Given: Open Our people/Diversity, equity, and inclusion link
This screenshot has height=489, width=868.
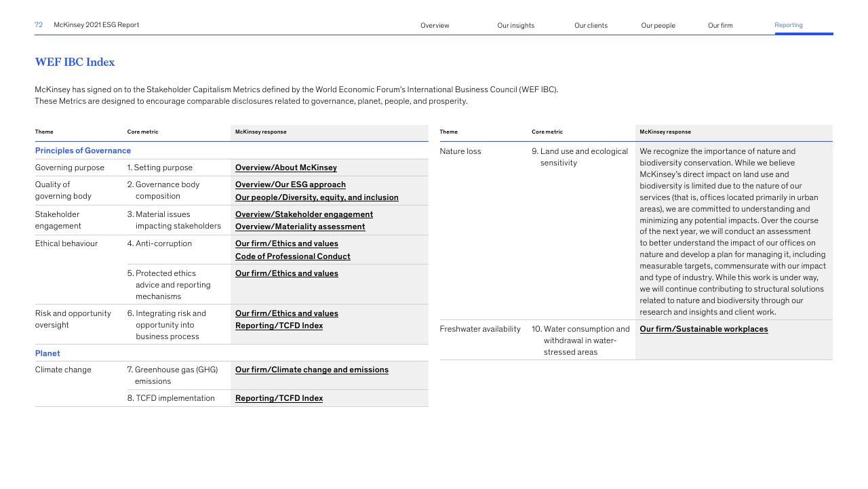Looking at the screenshot, I should (317, 197).
